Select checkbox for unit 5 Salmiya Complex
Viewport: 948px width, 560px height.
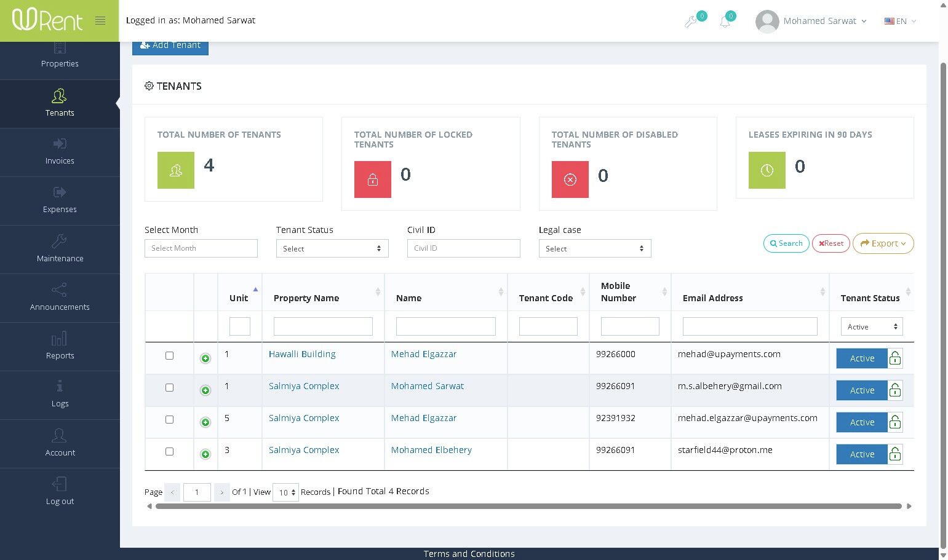tap(170, 420)
